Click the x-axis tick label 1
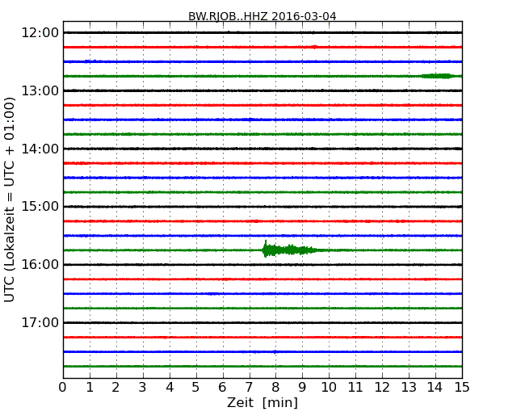525x420 pixels. (x=90, y=388)
